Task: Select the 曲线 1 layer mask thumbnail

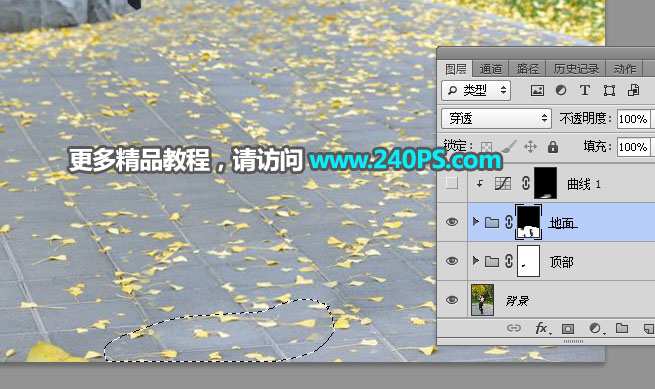Action: click(x=546, y=183)
